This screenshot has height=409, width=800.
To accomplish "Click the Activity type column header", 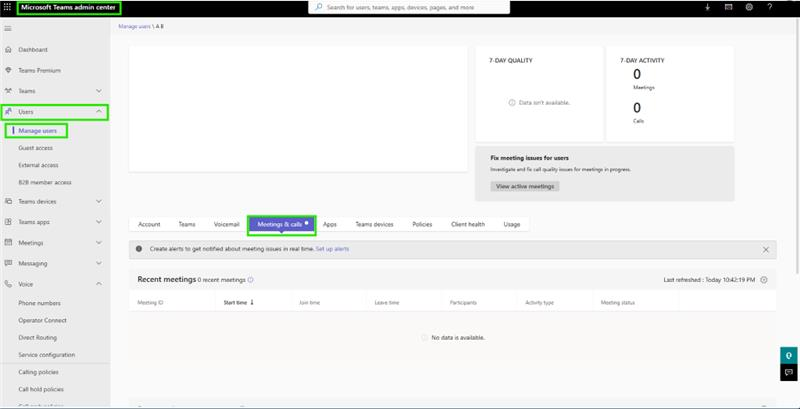I will pos(539,303).
